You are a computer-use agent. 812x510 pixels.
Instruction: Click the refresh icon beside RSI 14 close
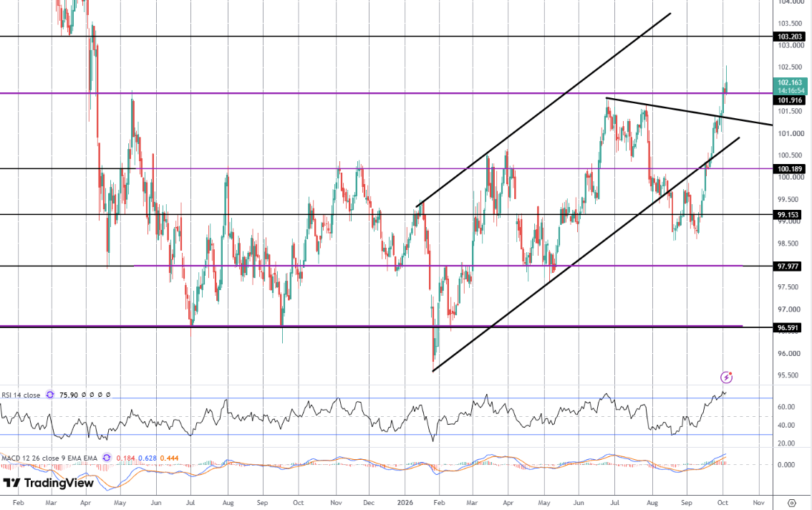click(x=49, y=395)
